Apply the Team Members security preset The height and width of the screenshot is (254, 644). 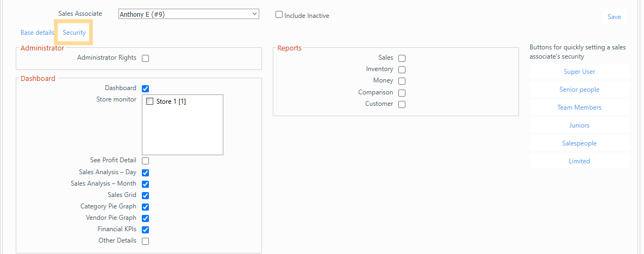(579, 107)
